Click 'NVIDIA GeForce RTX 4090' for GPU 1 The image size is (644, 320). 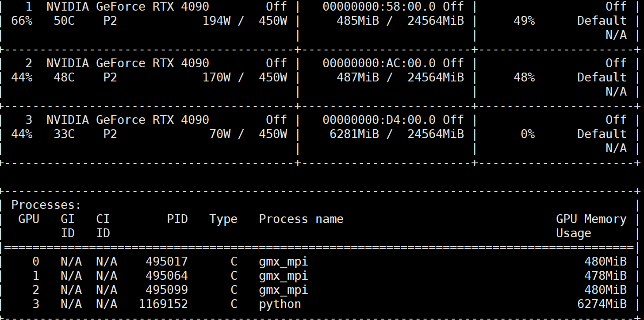point(128,7)
